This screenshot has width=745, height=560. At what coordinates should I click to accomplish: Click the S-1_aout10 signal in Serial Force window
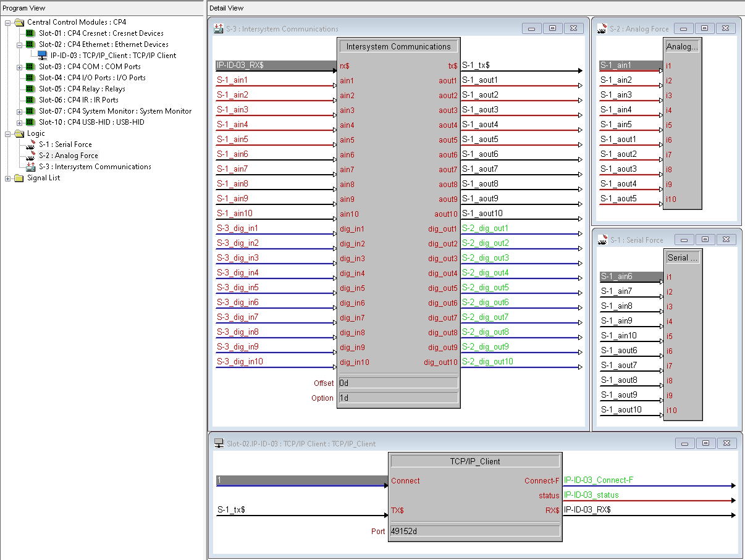tap(631, 410)
